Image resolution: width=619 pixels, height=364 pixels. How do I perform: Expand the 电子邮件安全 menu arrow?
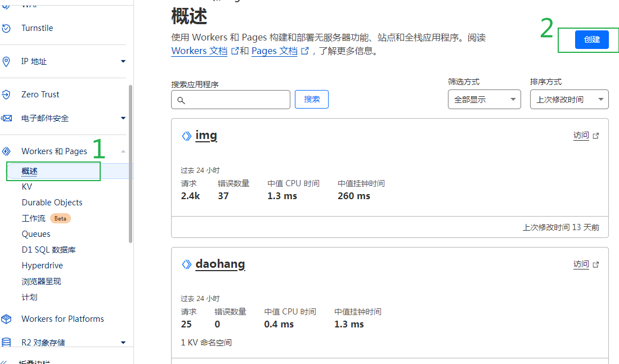point(123,118)
